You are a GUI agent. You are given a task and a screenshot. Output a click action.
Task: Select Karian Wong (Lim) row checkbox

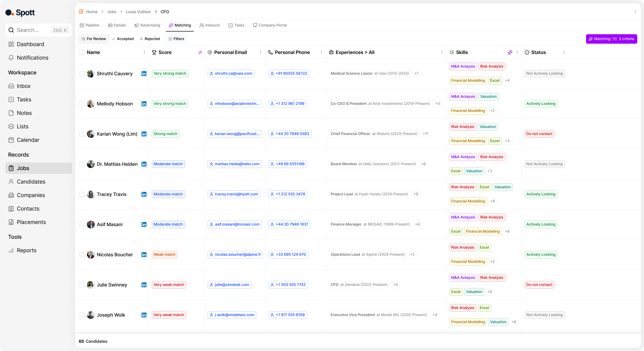(82, 134)
